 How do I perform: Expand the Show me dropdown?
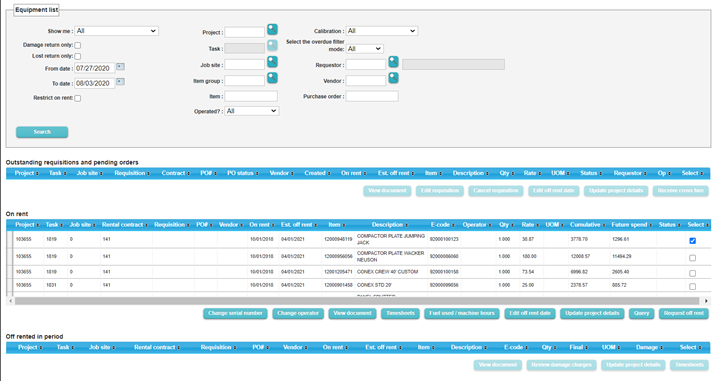pos(117,31)
